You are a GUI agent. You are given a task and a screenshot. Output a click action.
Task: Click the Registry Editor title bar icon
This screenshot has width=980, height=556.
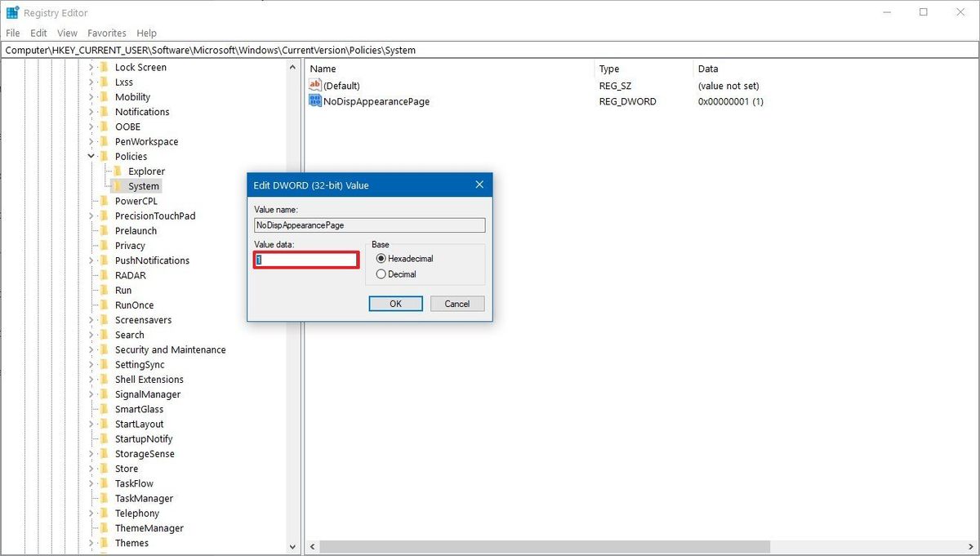[12, 12]
